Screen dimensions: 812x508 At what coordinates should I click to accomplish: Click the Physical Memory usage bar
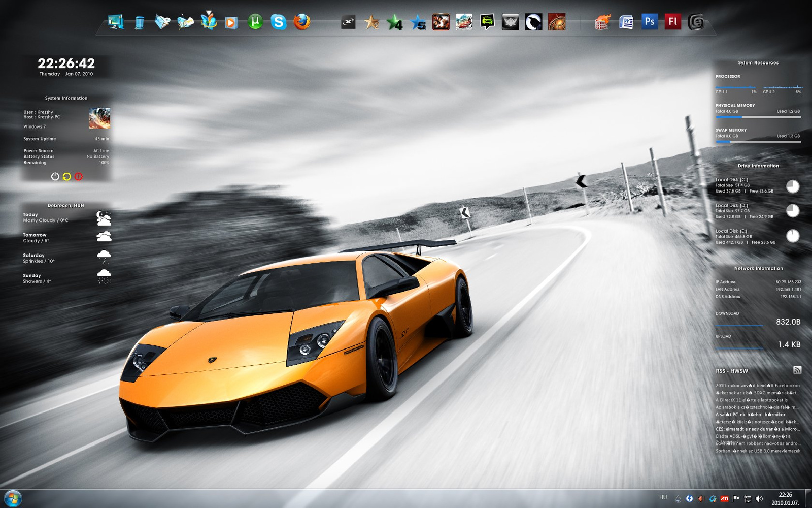[758, 117]
